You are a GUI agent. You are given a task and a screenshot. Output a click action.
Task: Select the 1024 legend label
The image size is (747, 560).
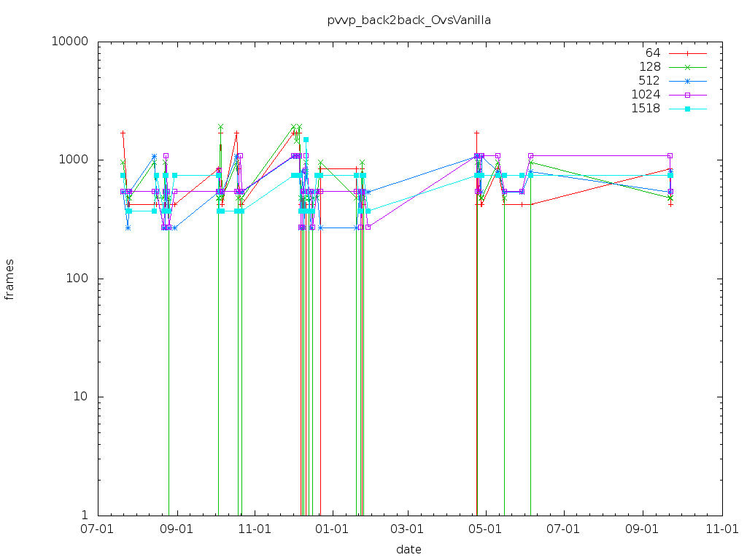coord(646,95)
